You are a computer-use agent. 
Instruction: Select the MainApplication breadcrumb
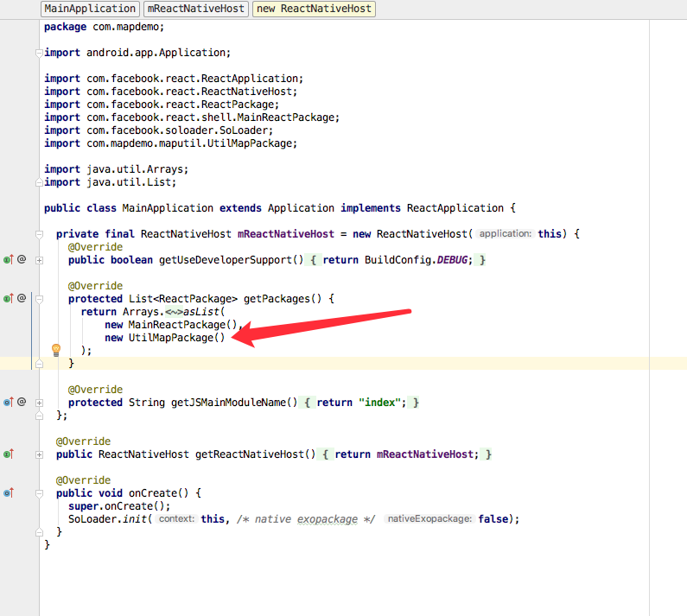tap(90, 9)
